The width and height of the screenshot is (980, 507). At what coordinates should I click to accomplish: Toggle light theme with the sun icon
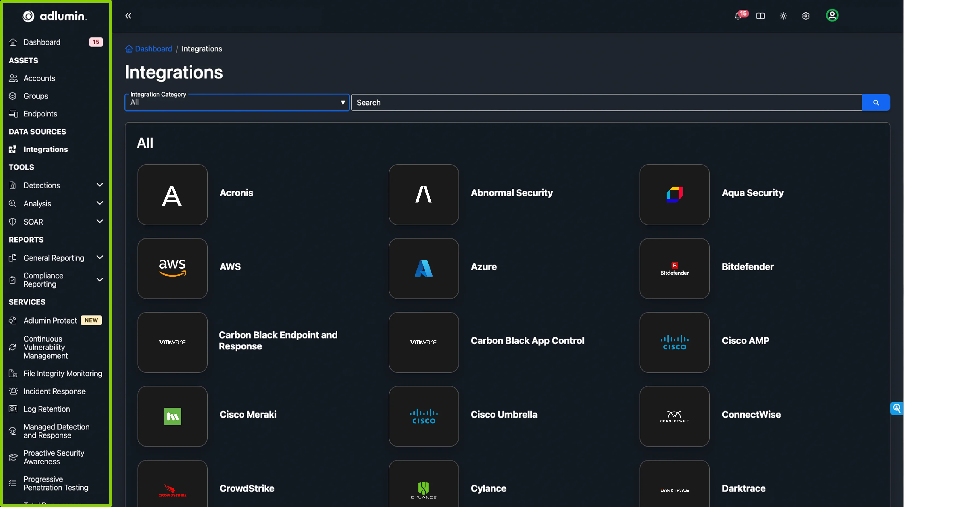pos(783,16)
